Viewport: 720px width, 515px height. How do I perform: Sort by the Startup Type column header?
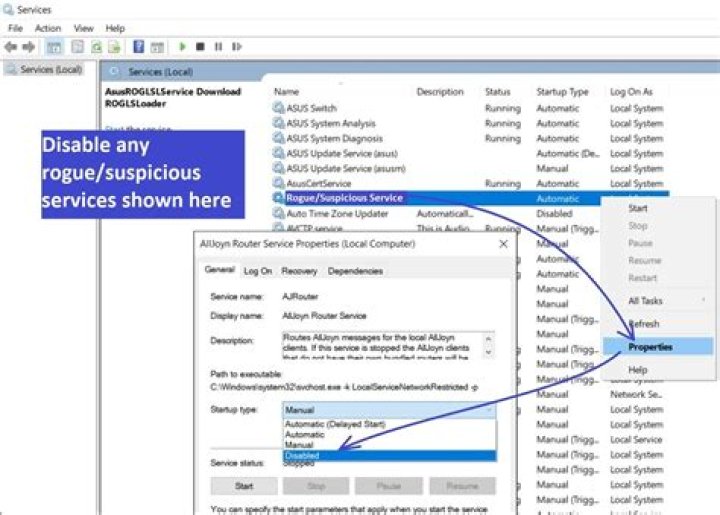562,92
